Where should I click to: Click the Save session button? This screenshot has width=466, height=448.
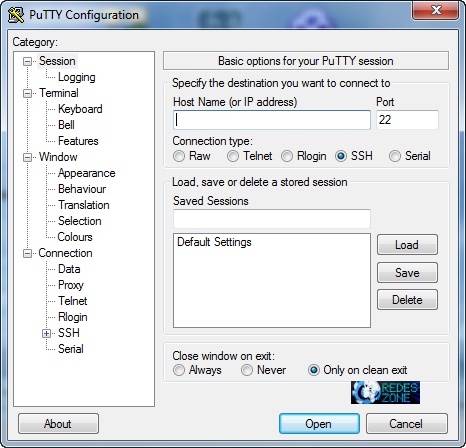pos(407,273)
